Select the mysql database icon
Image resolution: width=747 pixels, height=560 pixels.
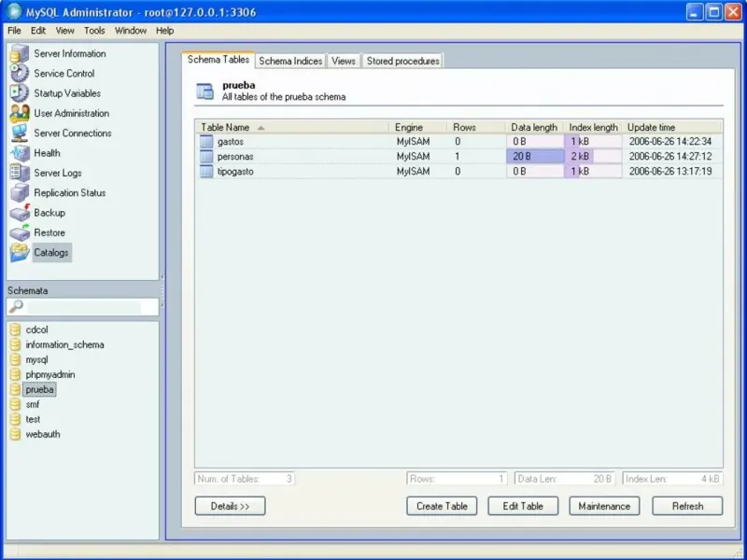[15, 359]
